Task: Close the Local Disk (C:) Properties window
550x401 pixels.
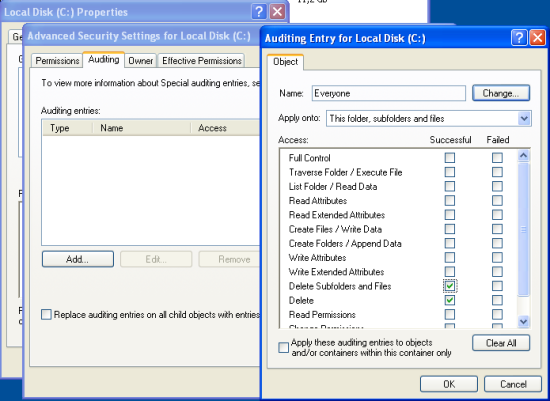Action: coord(277,12)
